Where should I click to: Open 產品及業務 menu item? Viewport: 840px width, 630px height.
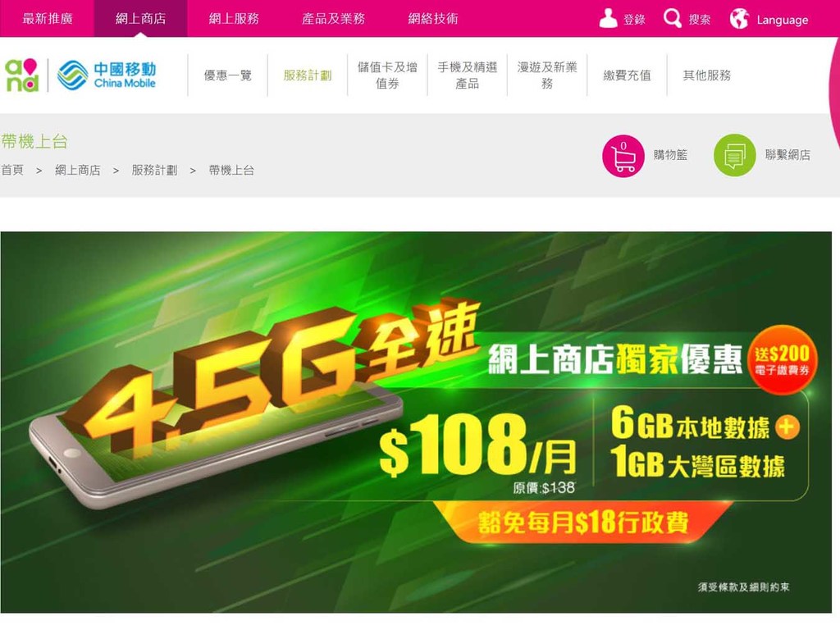333,19
